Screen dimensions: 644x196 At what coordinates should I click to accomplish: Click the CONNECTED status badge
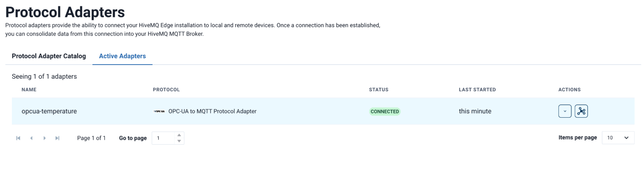(x=385, y=112)
